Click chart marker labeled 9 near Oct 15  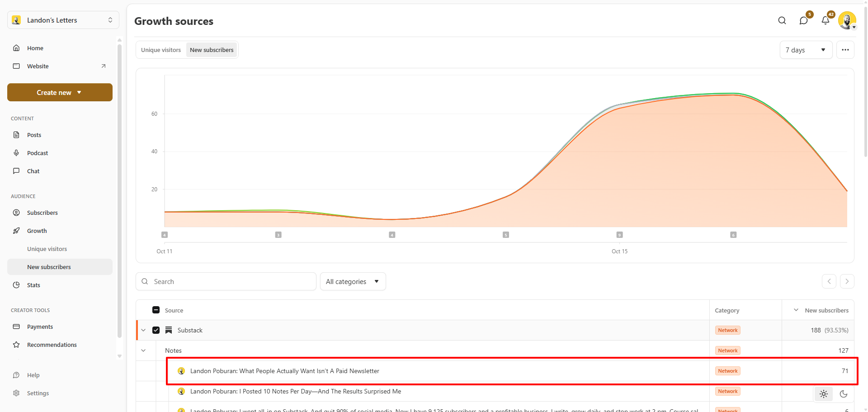(x=620, y=235)
